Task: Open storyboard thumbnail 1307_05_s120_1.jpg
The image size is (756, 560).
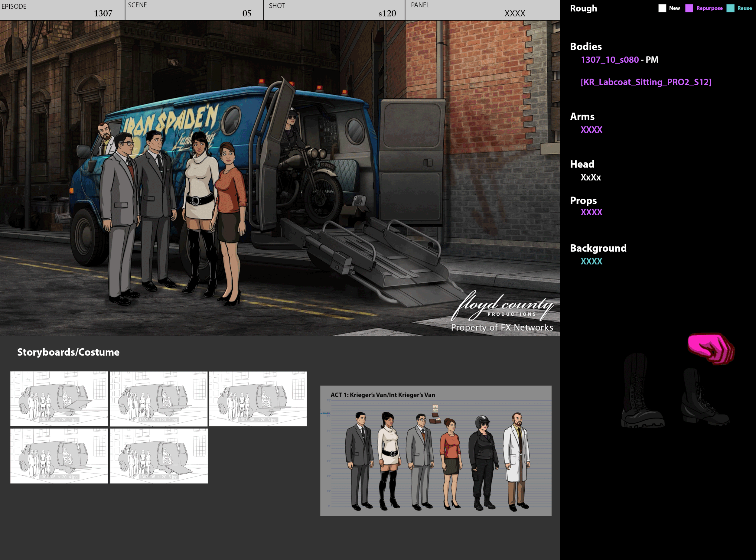Action: (x=59, y=399)
